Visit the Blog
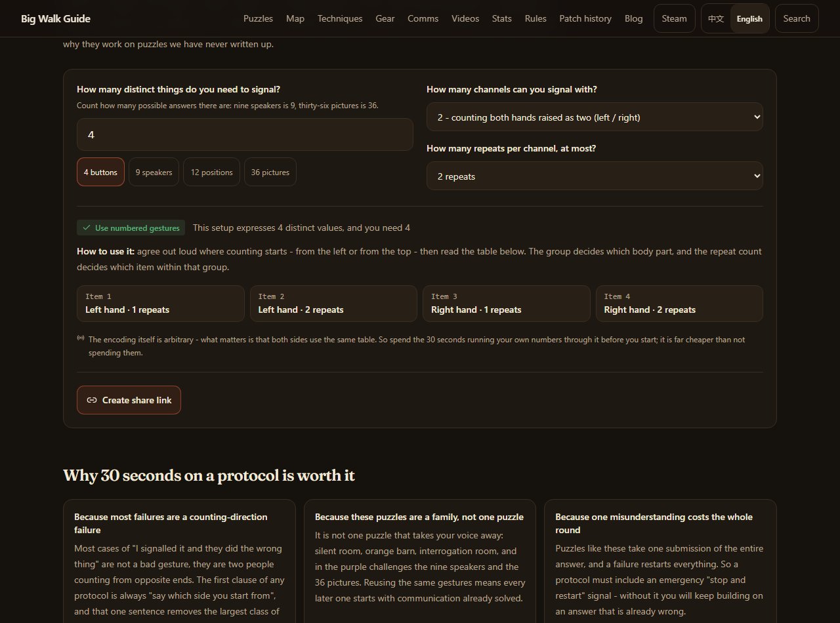Viewport: 840px width, 623px height. point(634,18)
